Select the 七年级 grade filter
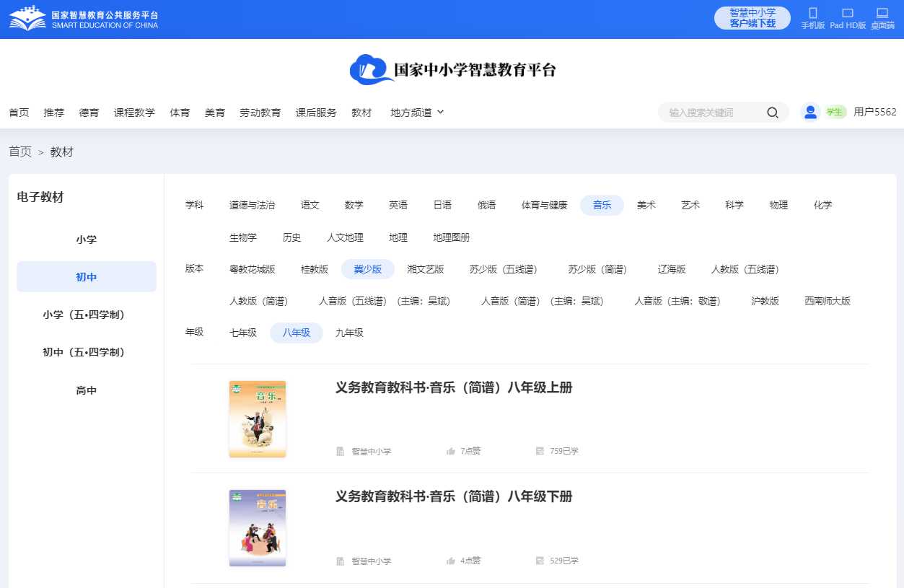904x588 pixels. click(x=243, y=333)
